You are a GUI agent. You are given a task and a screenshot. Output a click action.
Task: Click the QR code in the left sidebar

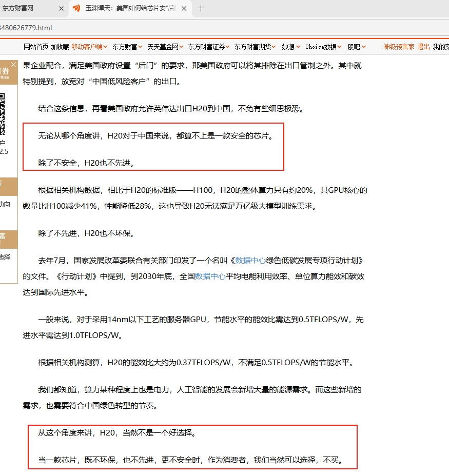pos(3,114)
